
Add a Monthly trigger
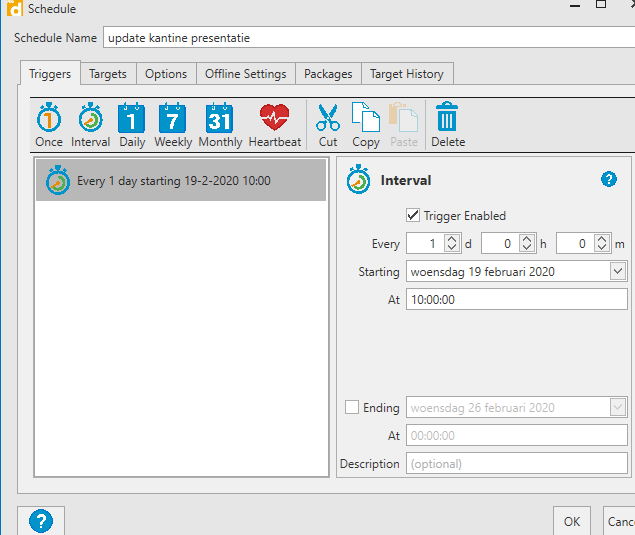[220, 125]
